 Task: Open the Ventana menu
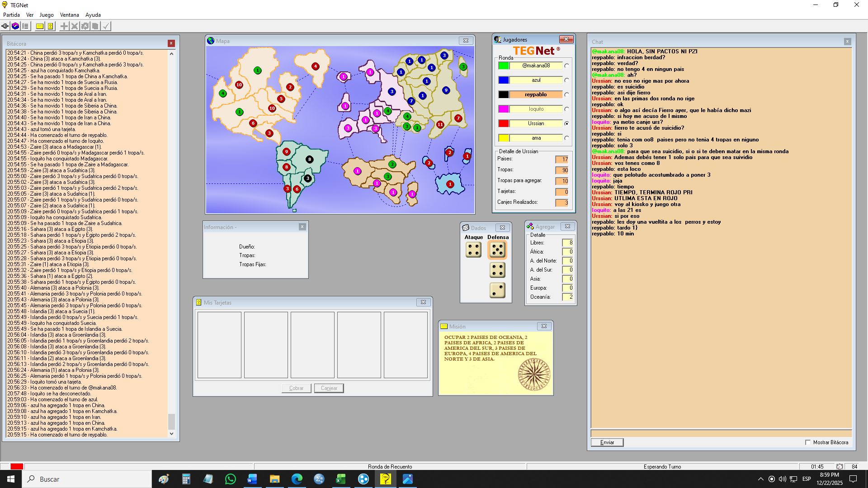point(69,15)
